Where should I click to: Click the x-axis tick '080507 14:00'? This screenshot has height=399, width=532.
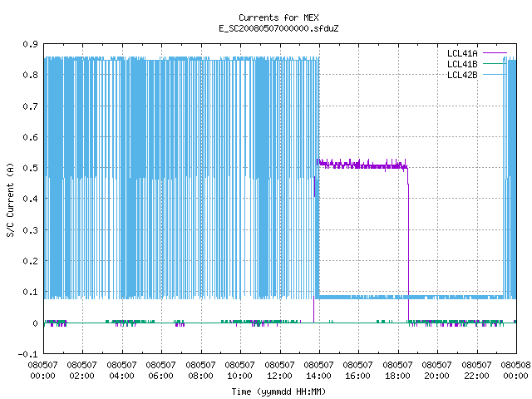tap(319, 371)
